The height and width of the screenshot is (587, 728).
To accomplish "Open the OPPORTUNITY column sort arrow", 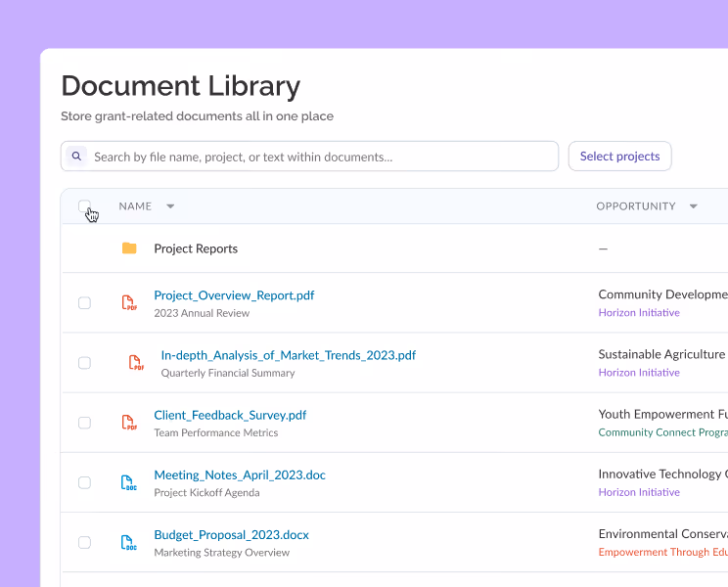I will [x=694, y=206].
